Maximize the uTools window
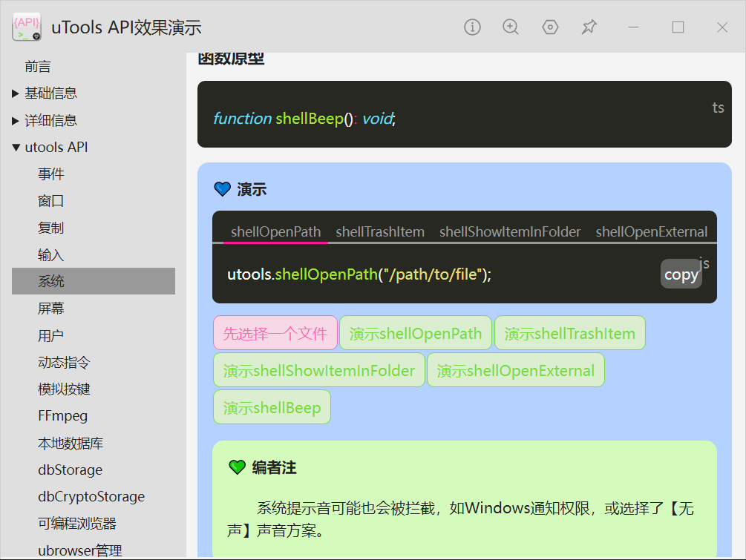This screenshot has height=560, width=746. pos(678,27)
